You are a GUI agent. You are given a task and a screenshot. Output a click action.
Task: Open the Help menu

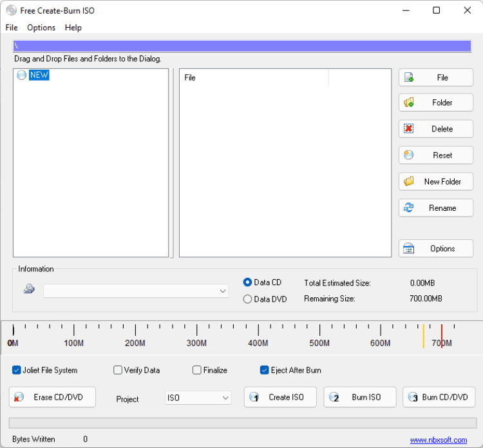pos(73,28)
